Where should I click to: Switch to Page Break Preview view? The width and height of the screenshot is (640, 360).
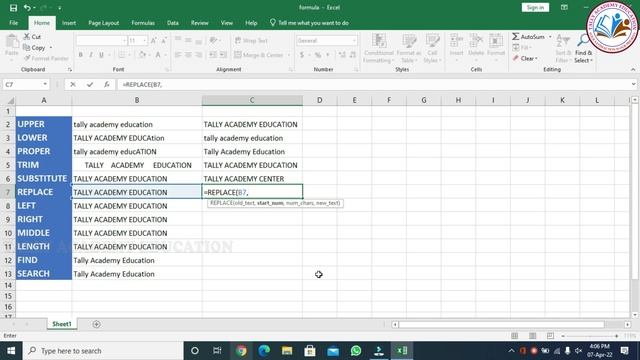[550, 336]
